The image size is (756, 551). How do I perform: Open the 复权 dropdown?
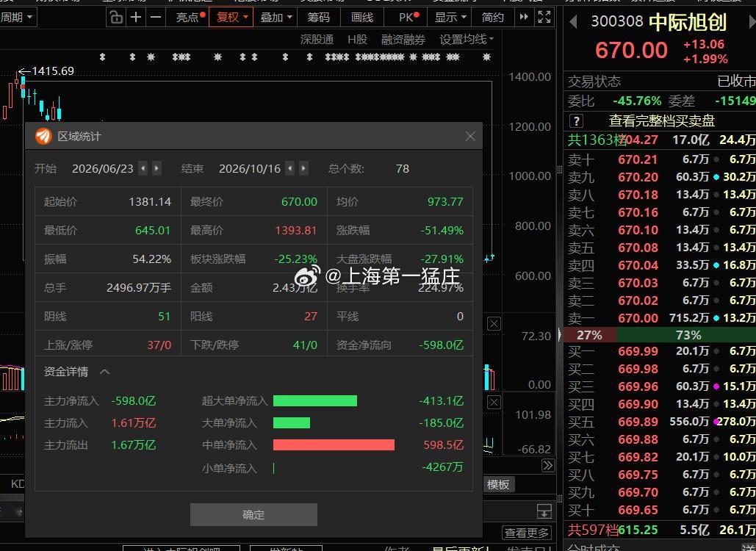pyautogui.click(x=231, y=18)
